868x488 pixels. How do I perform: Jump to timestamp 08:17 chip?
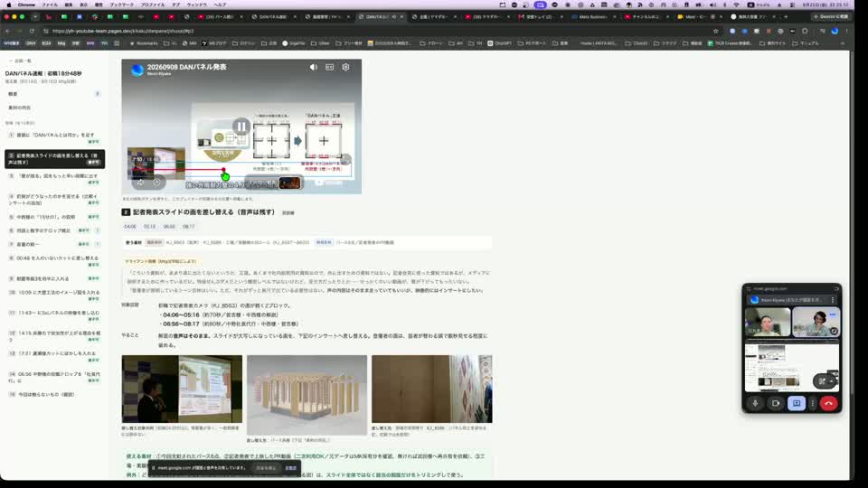189,227
